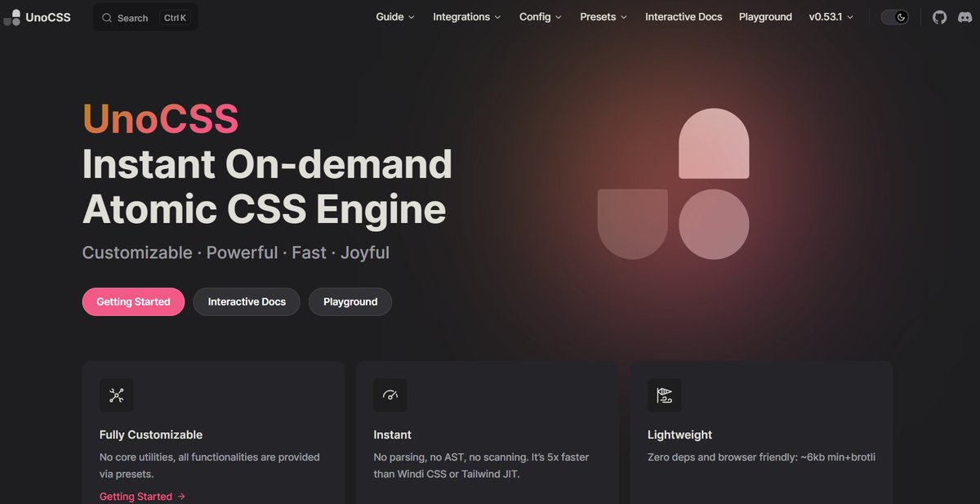Click the 'Atomic CSS Engine' headline text
The image size is (980, 504).
pos(265,210)
